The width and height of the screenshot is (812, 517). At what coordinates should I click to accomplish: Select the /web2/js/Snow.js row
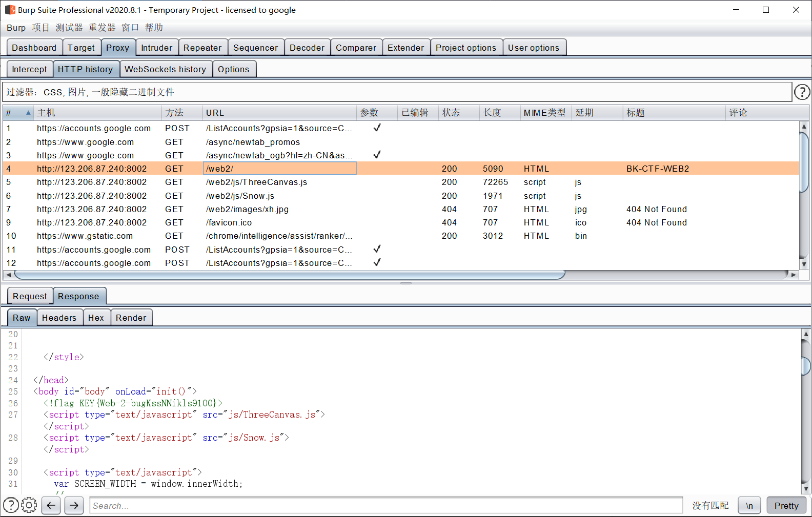401,196
